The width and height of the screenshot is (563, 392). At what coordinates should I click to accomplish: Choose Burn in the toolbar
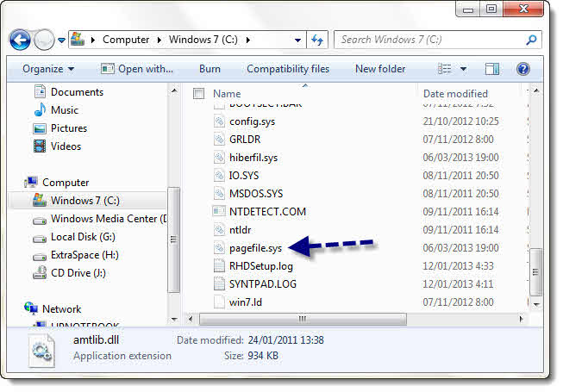pos(210,69)
